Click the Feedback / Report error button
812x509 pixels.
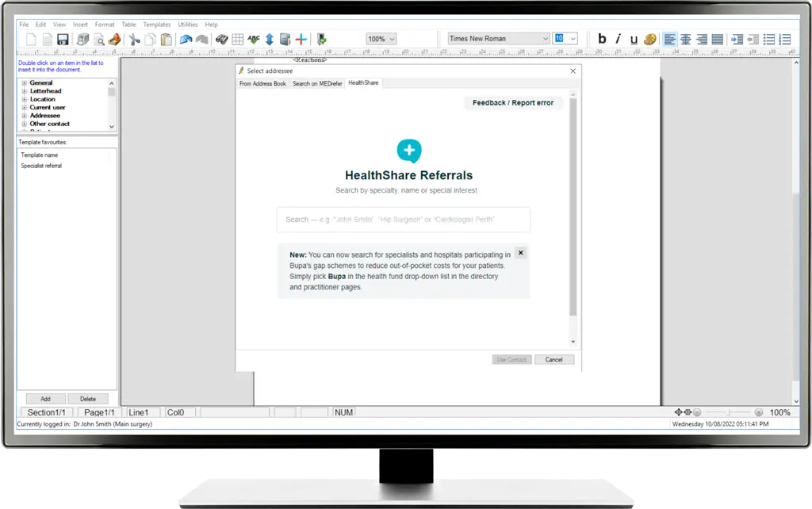point(513,103)
